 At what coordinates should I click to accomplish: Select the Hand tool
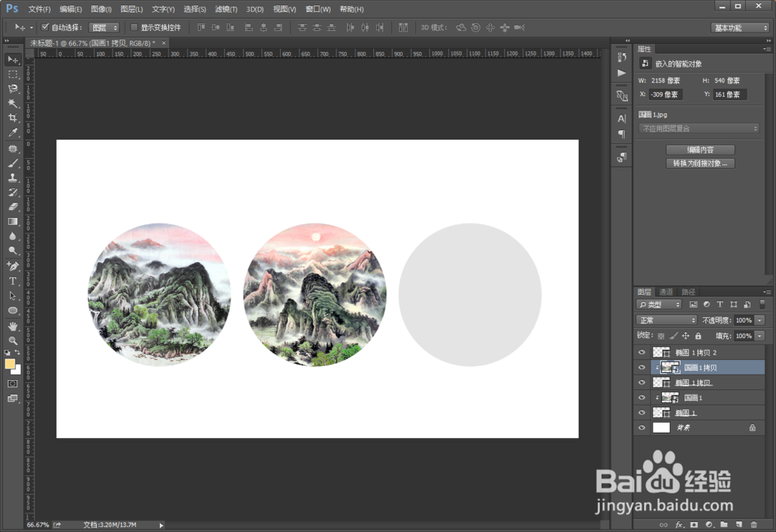pyautogui.click(x=13, y=326)
